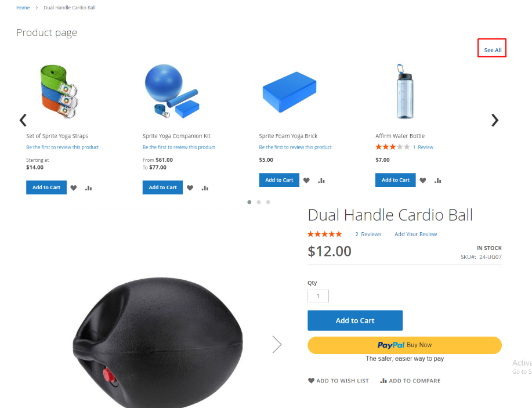
Task: Focus the Qty input field
Action: (318, 296)
